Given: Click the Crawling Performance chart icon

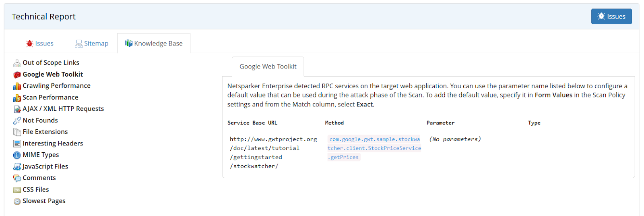Looking at the screenshot, I should (17, 86).
